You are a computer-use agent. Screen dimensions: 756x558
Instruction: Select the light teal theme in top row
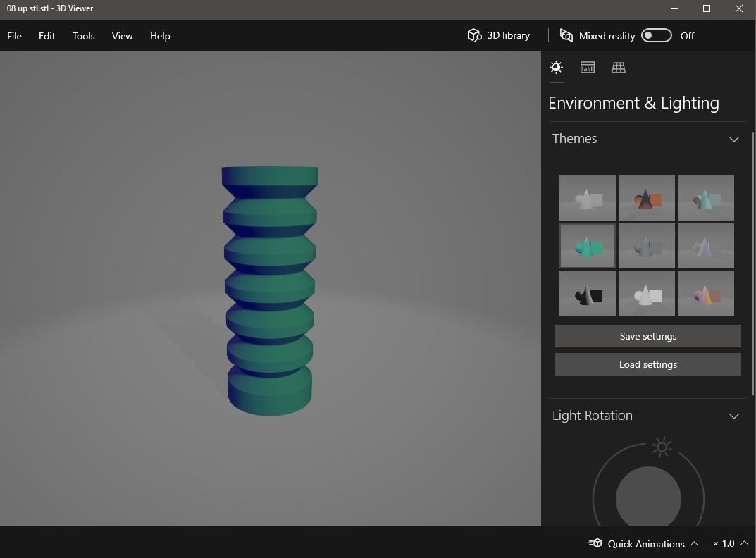(706, 198)
